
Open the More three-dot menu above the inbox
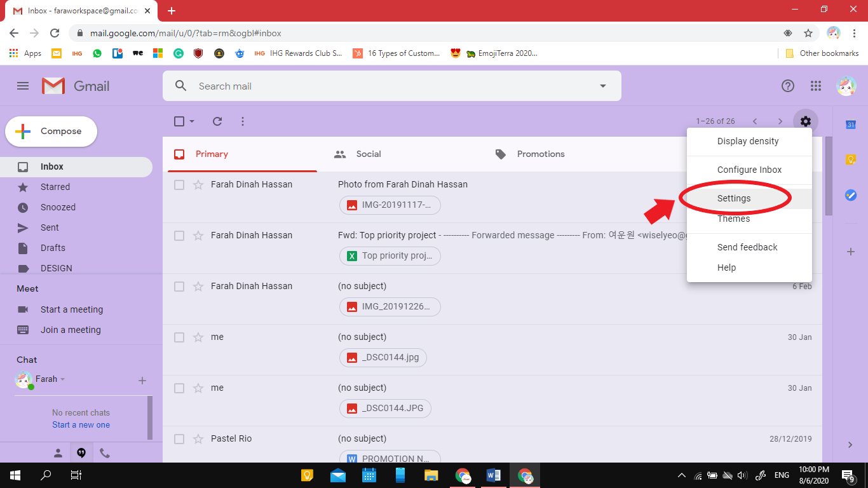coord(243,121)
